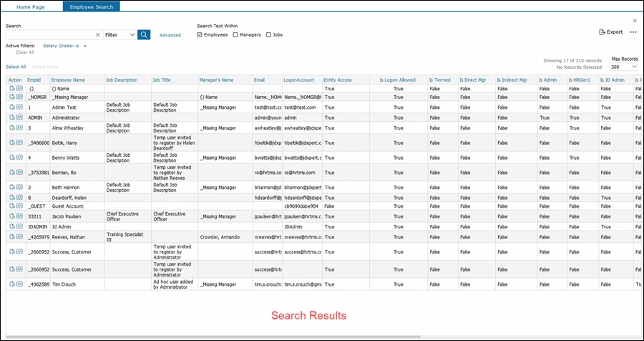Remove the Salary Grade filter via red x
This screenshot has width=644, height=341.
point(85,46)
